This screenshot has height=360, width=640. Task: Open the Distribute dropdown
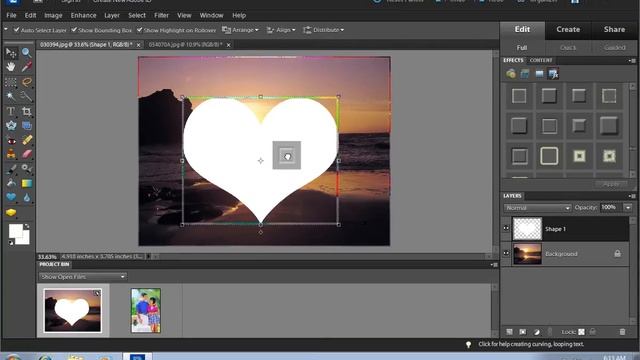(323, 30)
